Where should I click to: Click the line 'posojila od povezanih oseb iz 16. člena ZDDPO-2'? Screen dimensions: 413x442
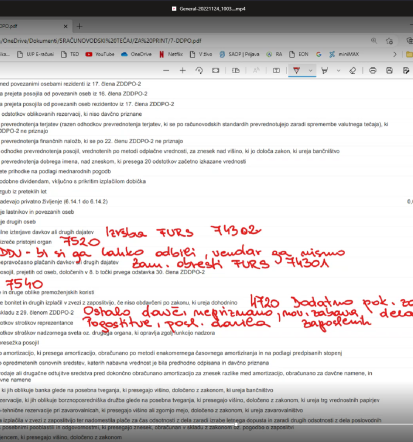(74, 94)
